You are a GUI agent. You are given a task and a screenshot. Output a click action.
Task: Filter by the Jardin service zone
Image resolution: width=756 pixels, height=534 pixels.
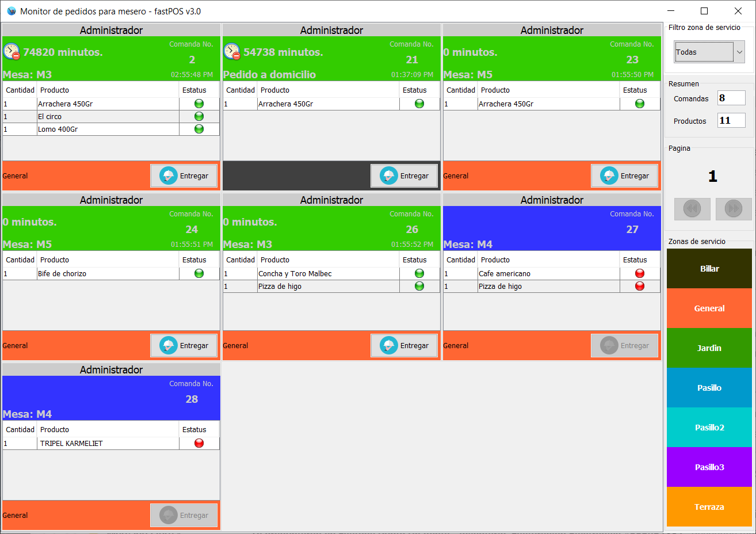tap(709, 348)
